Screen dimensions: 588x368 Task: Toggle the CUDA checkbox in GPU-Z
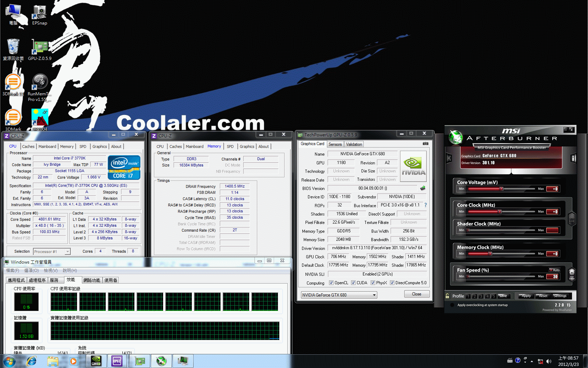(353, 283)
